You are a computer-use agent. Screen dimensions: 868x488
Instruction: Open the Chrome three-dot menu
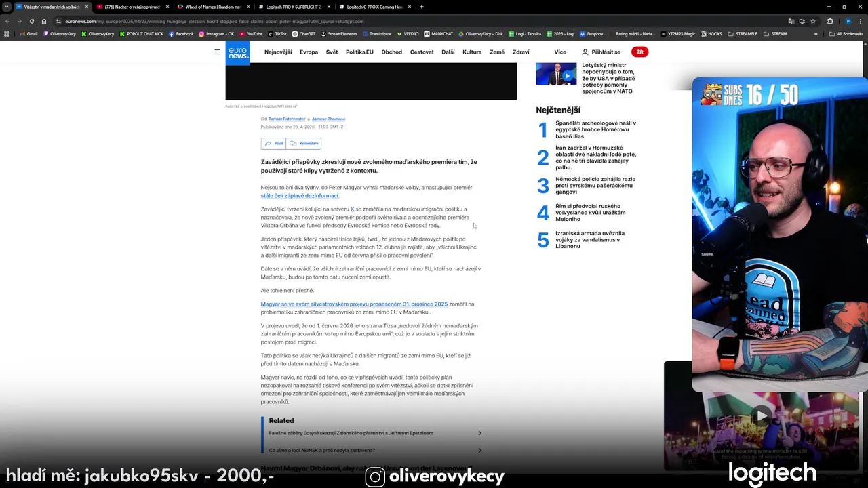(861, 21)
